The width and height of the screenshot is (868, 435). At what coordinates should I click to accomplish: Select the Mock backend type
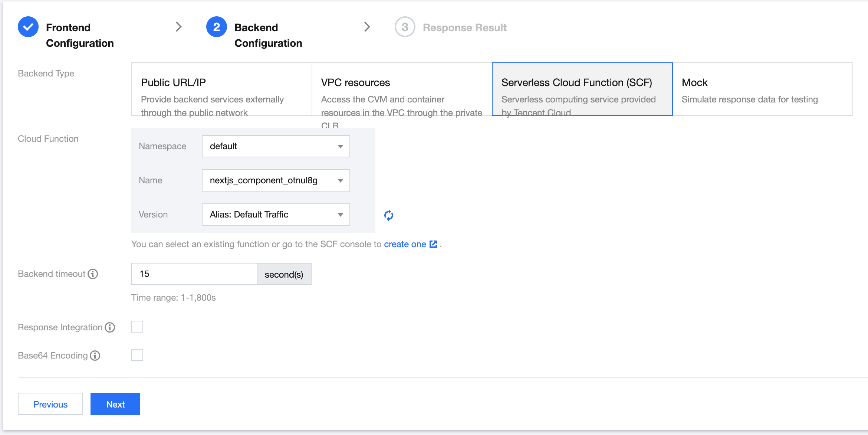coord(762,89)
